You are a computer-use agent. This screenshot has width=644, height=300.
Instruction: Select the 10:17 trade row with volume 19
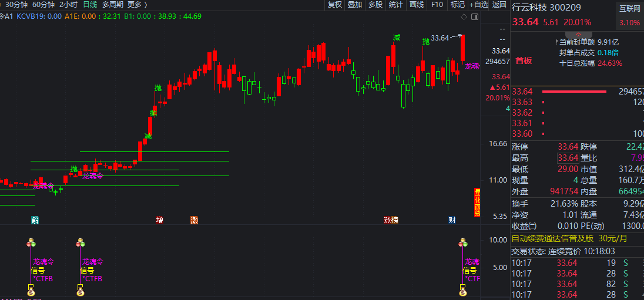[x=578, y=262]
